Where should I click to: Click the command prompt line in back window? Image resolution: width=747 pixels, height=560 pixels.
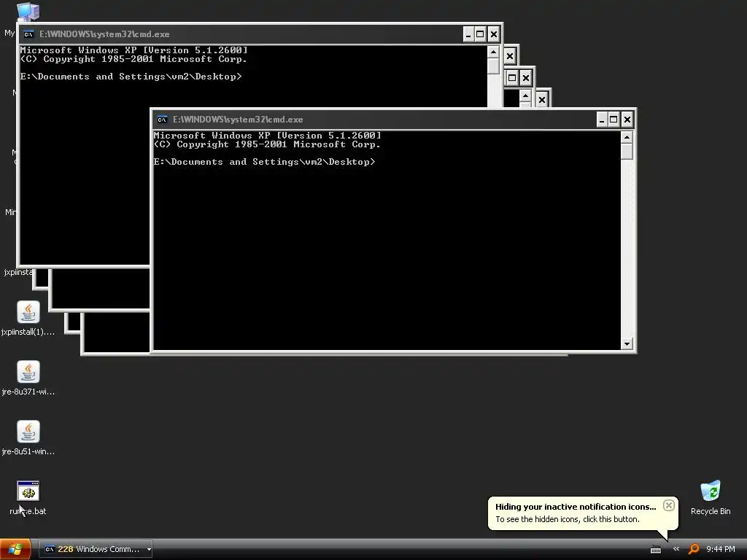pos(131,77)
